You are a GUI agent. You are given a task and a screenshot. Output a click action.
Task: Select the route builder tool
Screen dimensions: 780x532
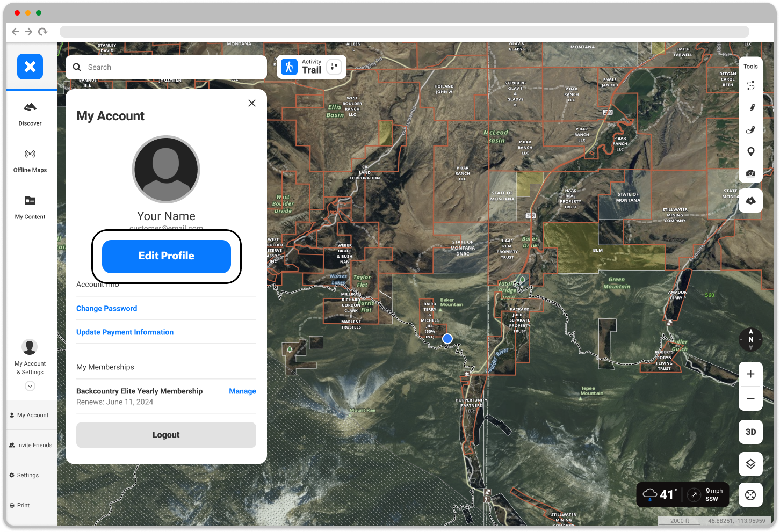pos(750,85)
